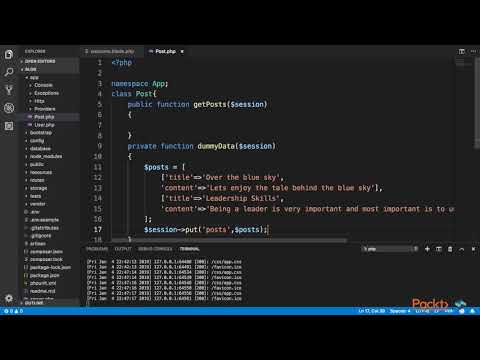Open the errors and warnings status indicator
The height and width of the screenshot is (360, 480).
(x=13, y=311)
